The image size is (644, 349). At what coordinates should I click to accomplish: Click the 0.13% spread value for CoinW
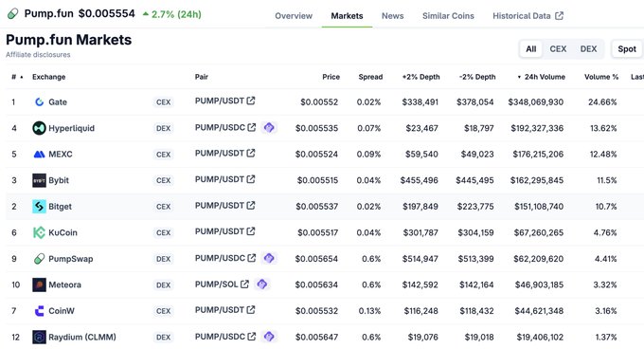369,311
